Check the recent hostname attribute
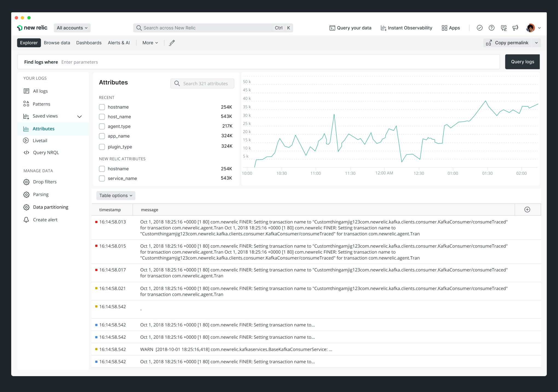 pos(102,107)
